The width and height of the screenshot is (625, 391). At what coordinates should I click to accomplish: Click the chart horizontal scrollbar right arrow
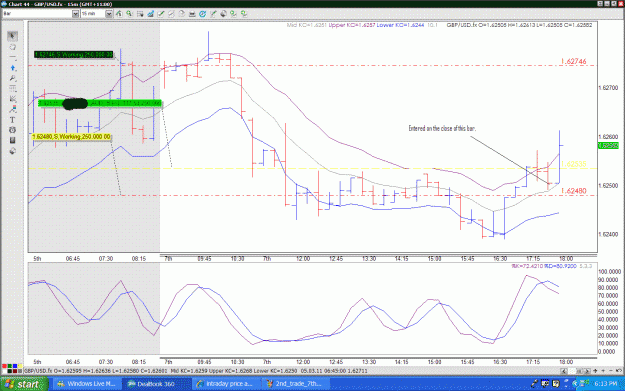(587, 371)
